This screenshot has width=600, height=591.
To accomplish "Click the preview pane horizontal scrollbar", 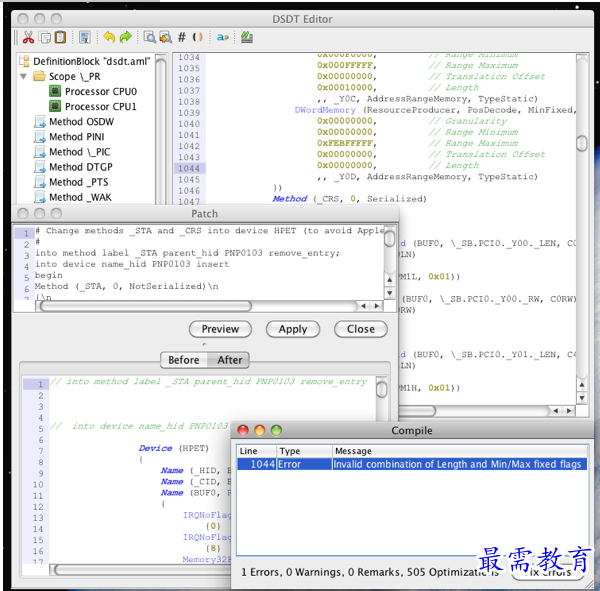I will pyautogui.click(x=142, y=570).
